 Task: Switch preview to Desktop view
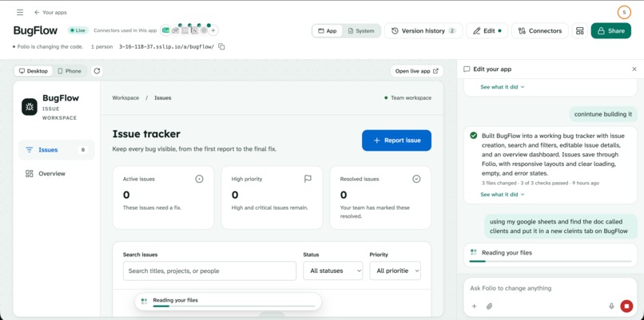(x=34, y=71)
